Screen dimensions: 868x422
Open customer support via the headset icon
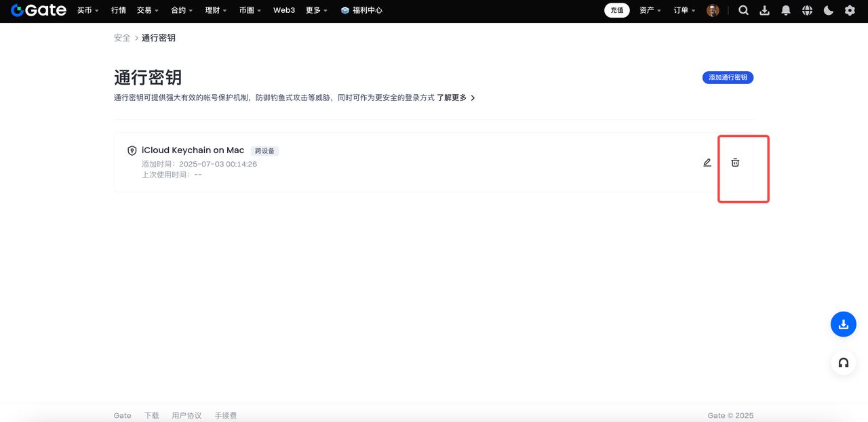843,362
